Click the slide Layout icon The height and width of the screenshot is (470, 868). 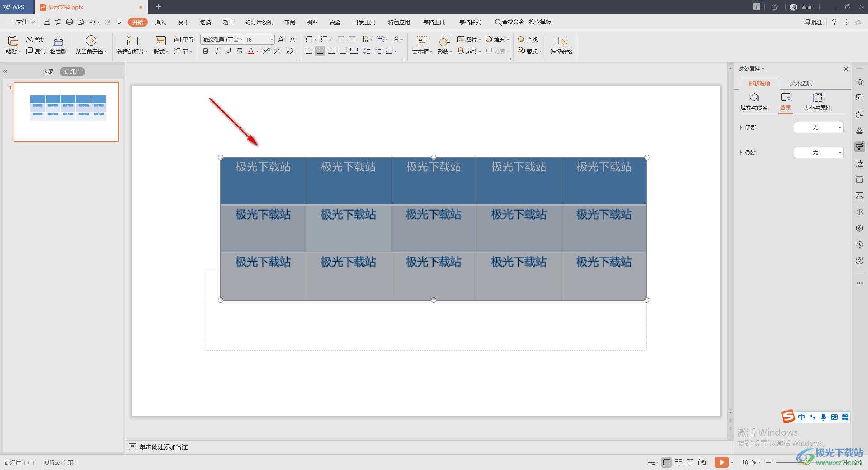pos(160,41)
